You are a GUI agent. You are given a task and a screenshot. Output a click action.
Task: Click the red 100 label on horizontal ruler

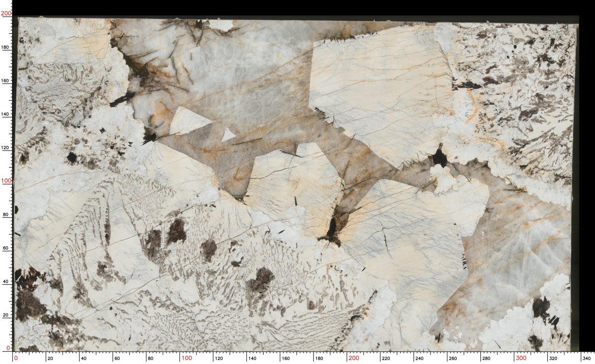pyautogui.click(x=186, y=358)
